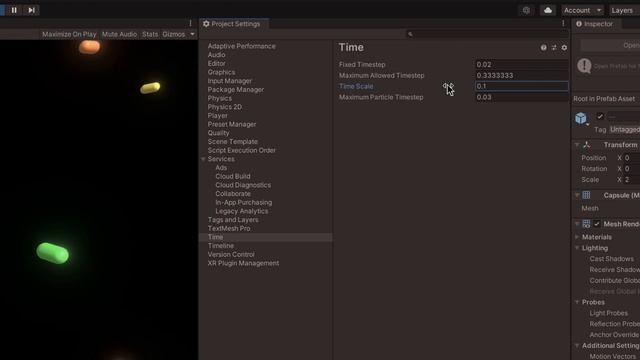
Task: Select In-App Purchasing settings
Action: tap(243, 202)
